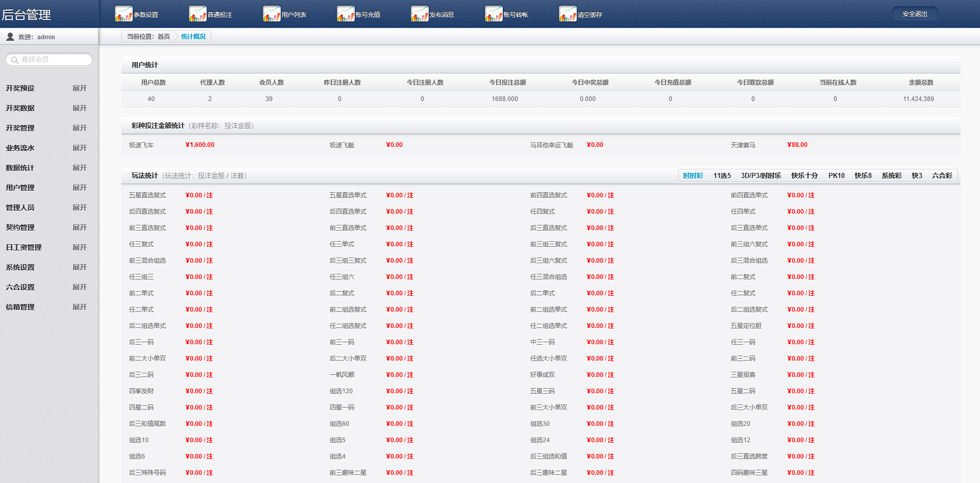Open 普通投注 via its toolbar icon
The height and width of the screenshot is (483, 980).
click(x=197, y=14)
